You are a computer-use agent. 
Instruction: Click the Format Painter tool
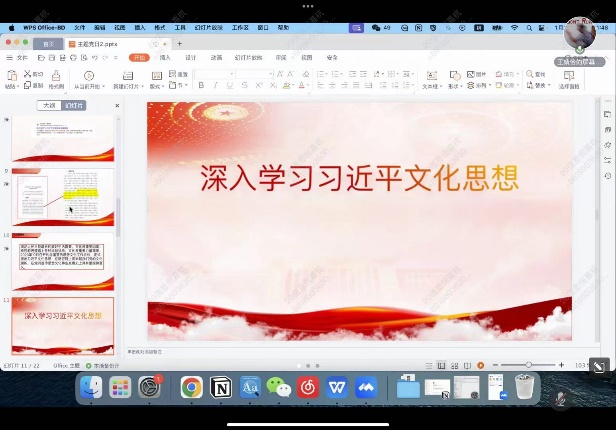click(x=57, y=80)
